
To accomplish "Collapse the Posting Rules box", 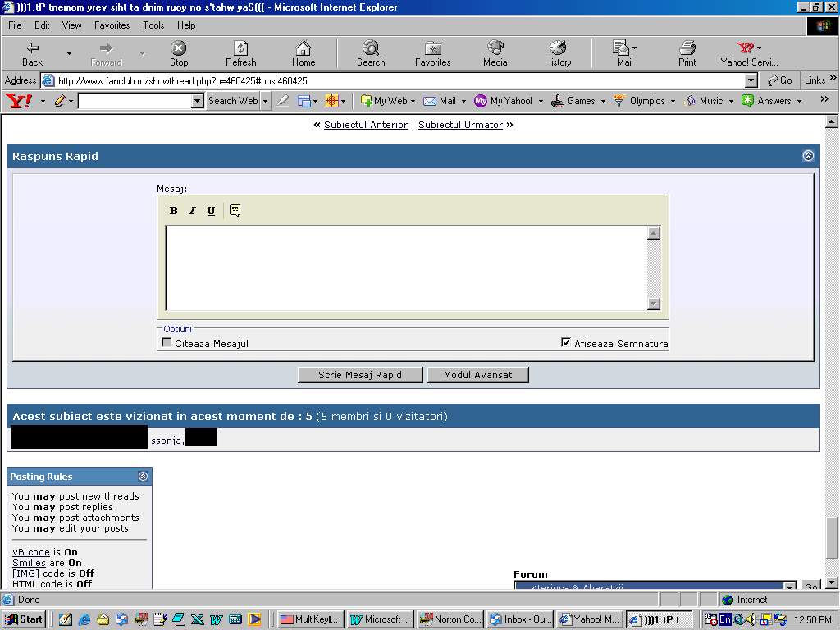I will (x=143, y=477).
